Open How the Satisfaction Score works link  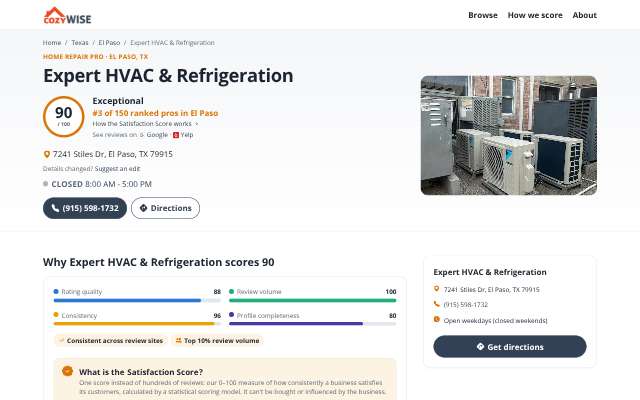145,124
